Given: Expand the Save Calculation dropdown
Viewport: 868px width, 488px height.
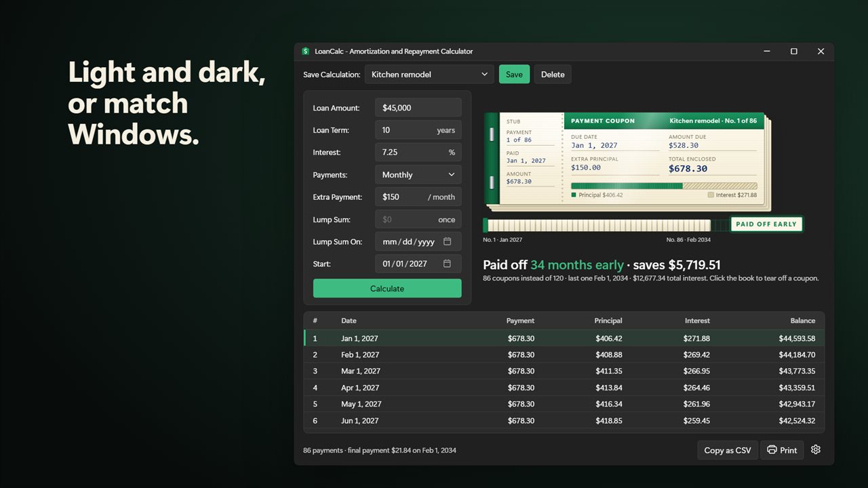Looking at the screenshot, I should click(429, 75).
